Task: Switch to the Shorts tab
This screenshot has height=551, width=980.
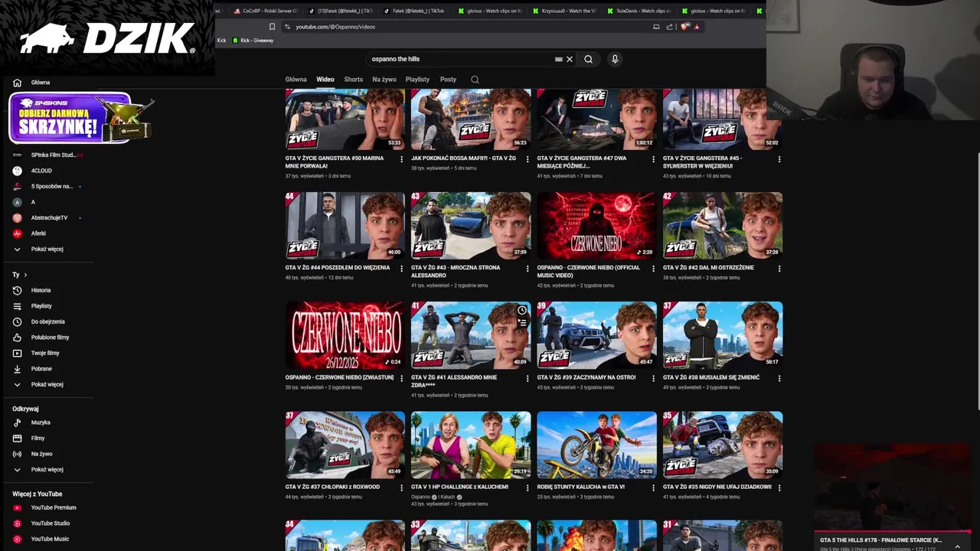Action: click(353, 80)
